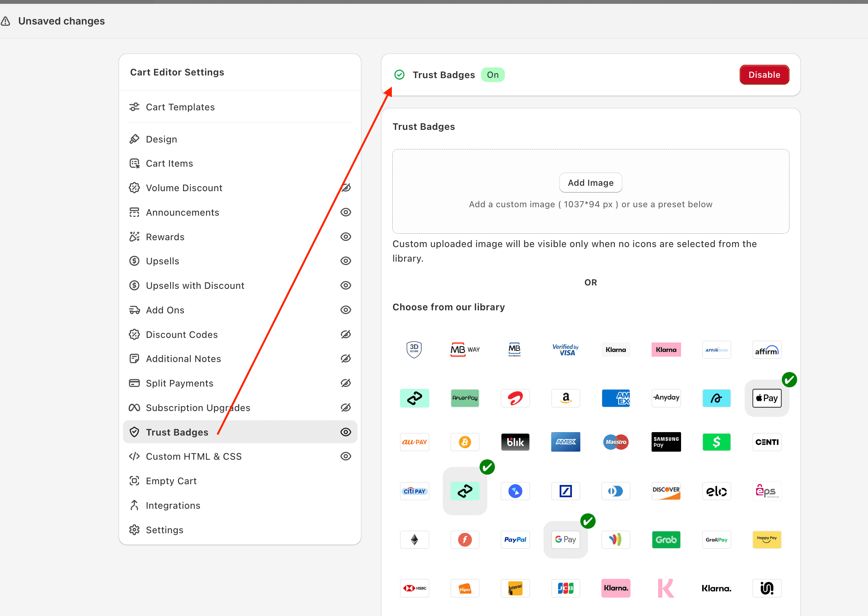Image resolution: width=868 pixels, height=616 pixels.
Task: Choose the Happy Pay badge
Action: point(767,540)
